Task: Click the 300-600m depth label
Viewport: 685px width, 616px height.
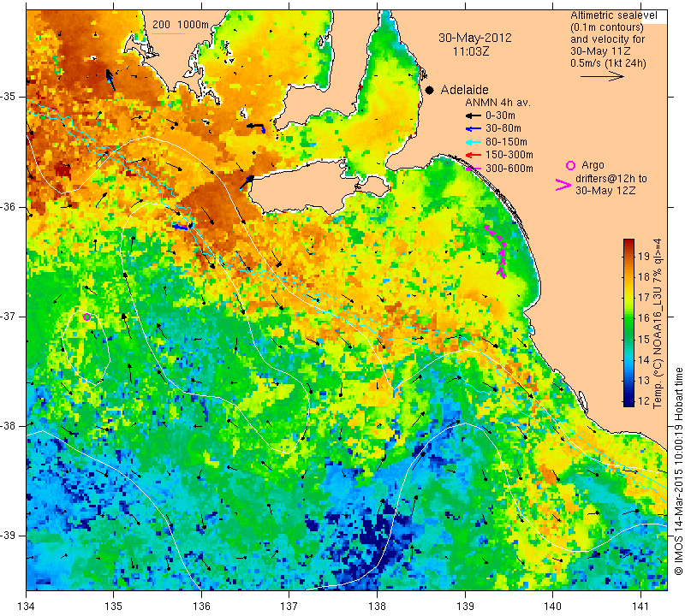Action: click(509, 168)
